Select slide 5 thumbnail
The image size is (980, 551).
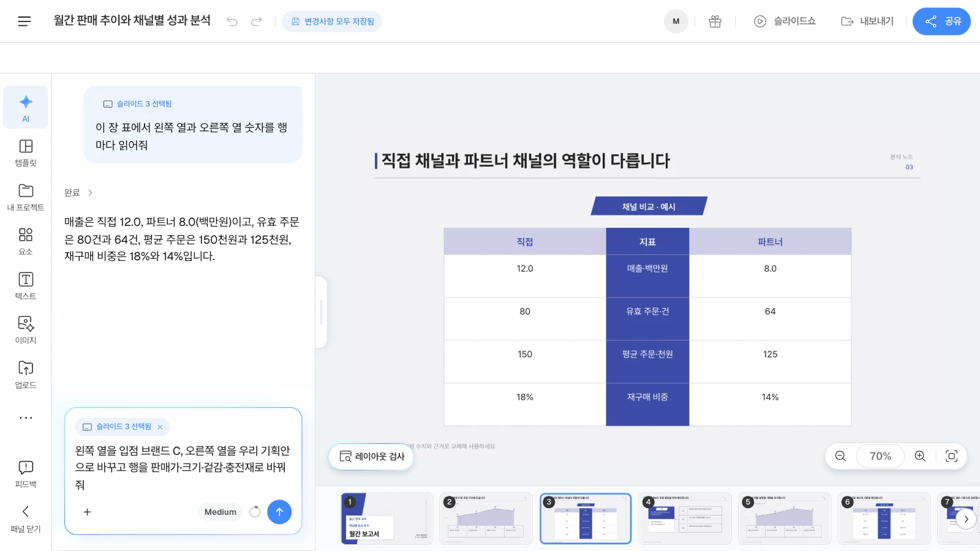(x=785, y=519)
